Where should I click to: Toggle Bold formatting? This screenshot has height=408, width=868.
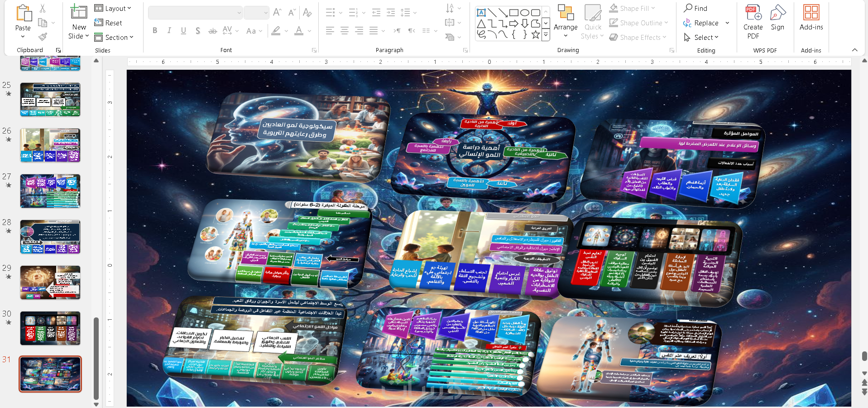click(x=155, y=30)
